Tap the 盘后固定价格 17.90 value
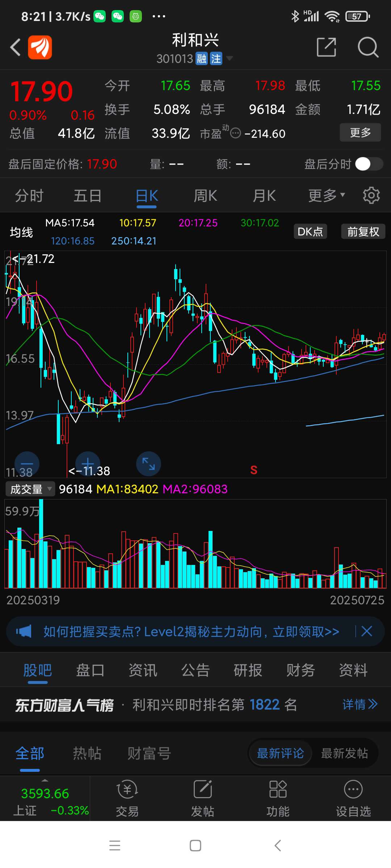The height and width of the screenshot is (868, 391). coord(102,164)
